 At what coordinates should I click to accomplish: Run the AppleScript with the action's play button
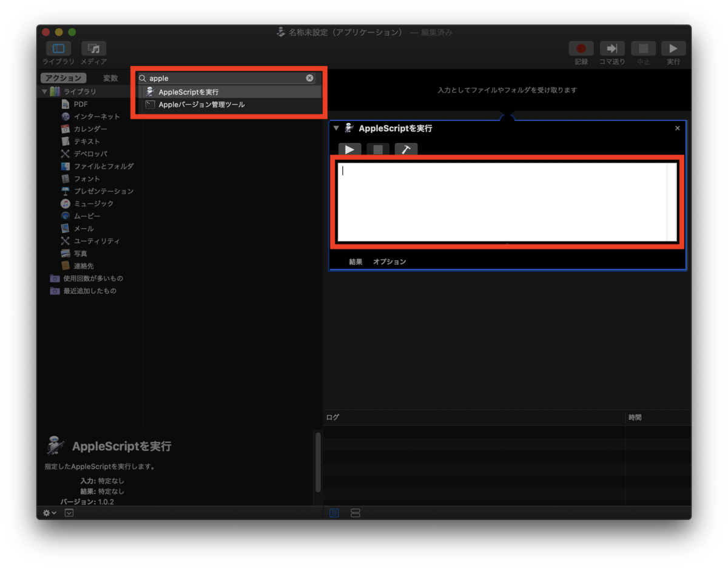tap(349, 149)
